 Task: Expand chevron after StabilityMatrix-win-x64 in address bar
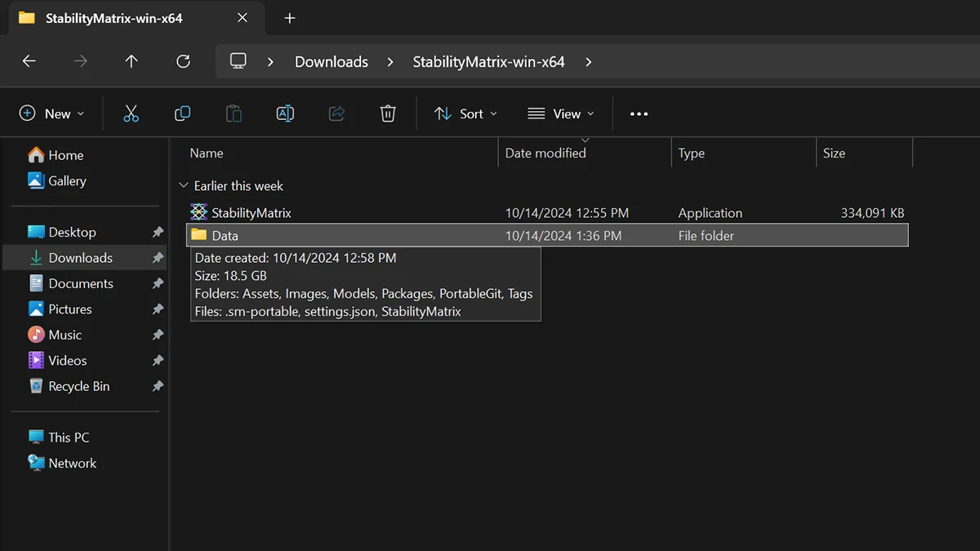589,61
